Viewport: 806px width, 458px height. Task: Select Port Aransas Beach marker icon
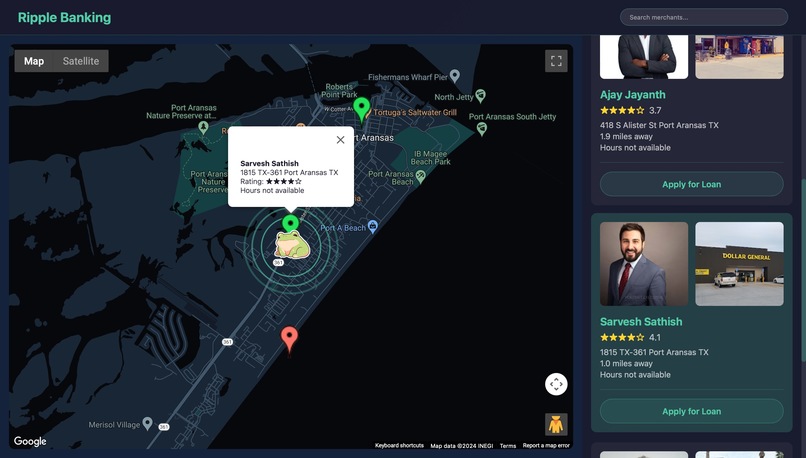tap(420, 177)
